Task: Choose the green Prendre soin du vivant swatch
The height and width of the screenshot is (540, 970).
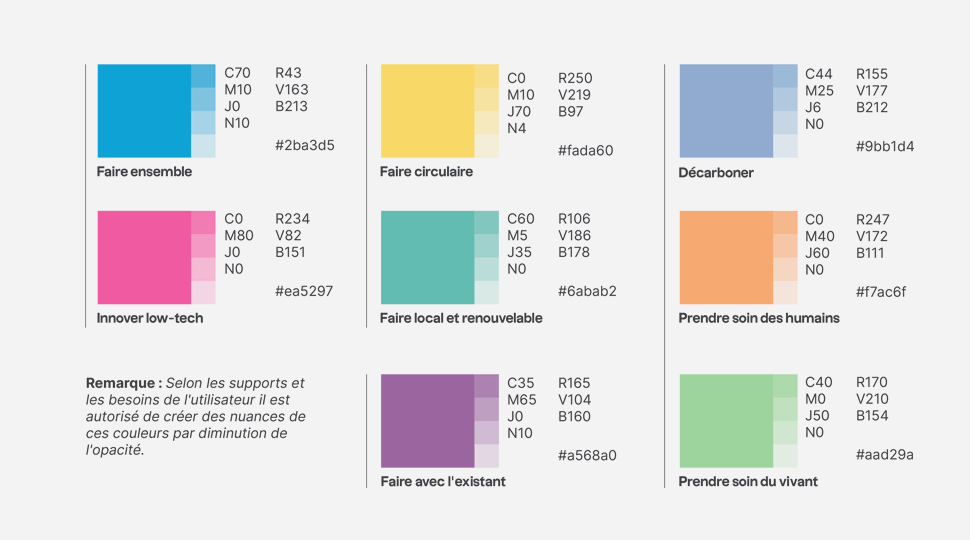Action: (x=726, y=421)
